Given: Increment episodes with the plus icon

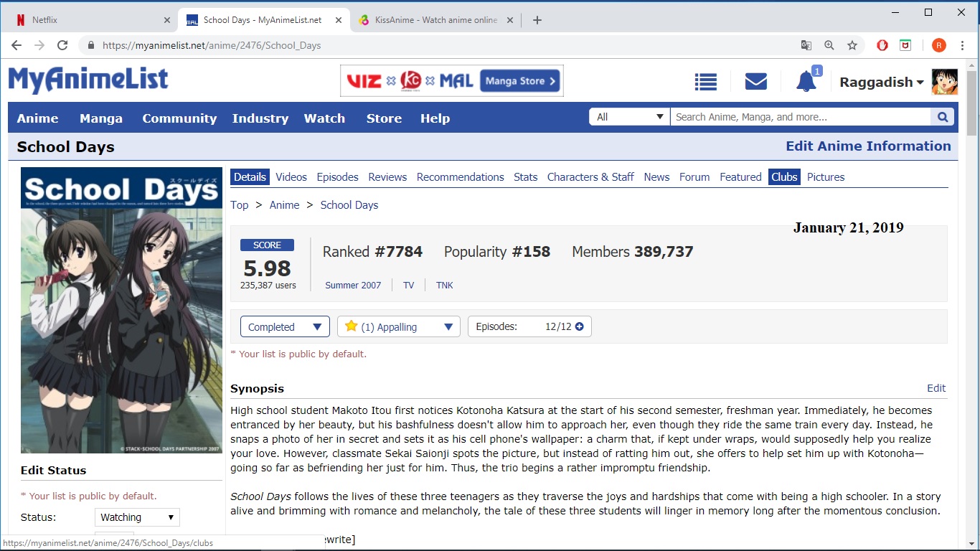Looking at the screenshot, I should tap(580, 326).
